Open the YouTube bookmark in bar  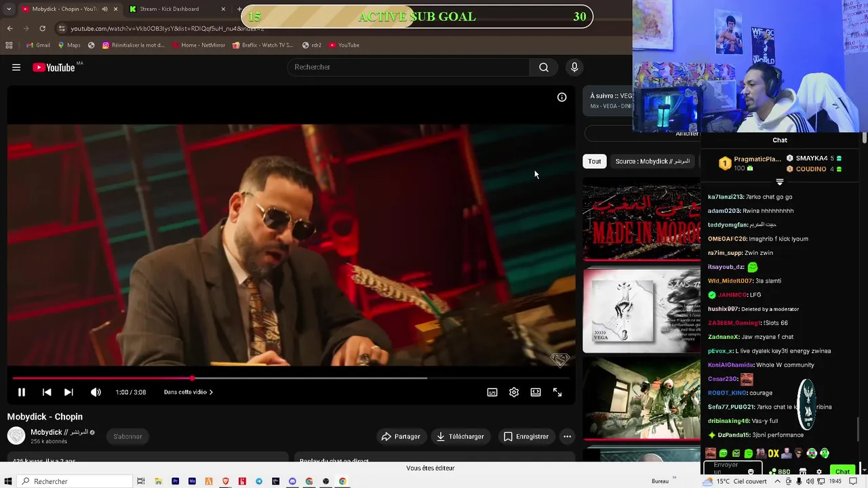pos(344,45)
